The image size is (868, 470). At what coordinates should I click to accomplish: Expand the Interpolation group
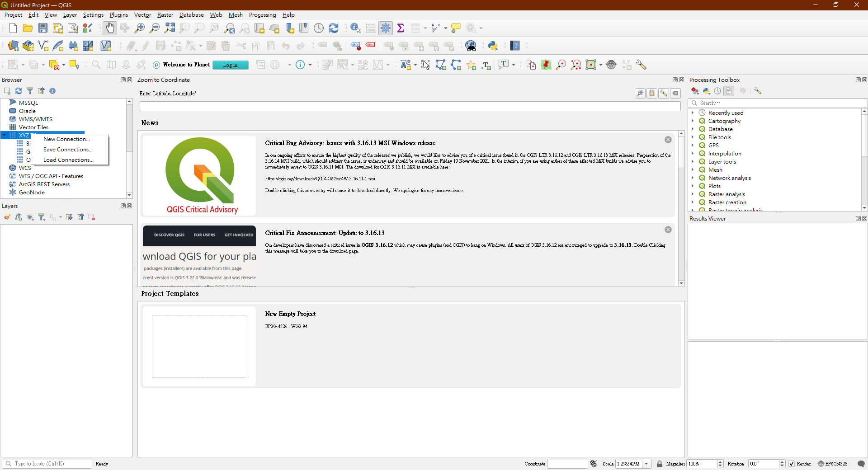tap(693, 153)
